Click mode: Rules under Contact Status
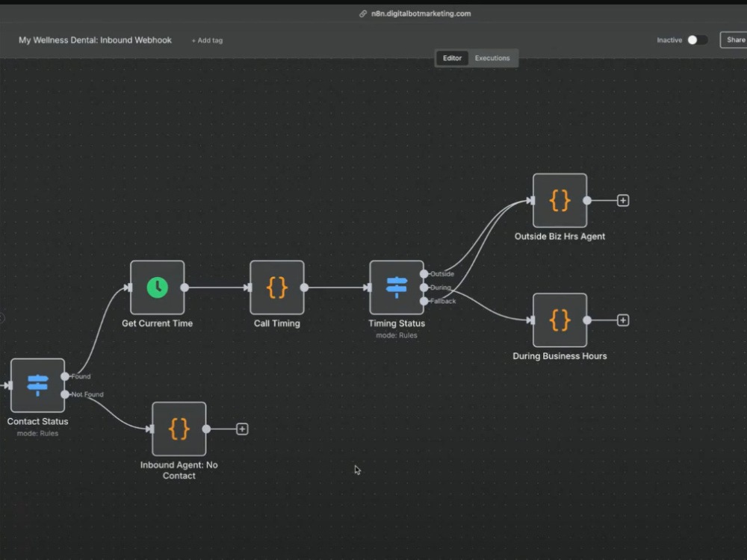Image resolution: width=747 pixels, height=560 pixels. [37, 433]
